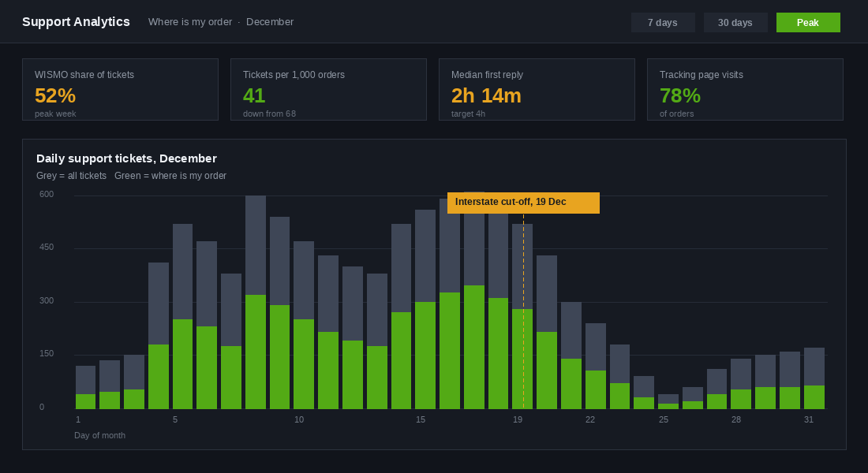The image size is (868, 473).
Task: Open the Tickets per 1,000 orders card
Action: [x=328, y=89]
